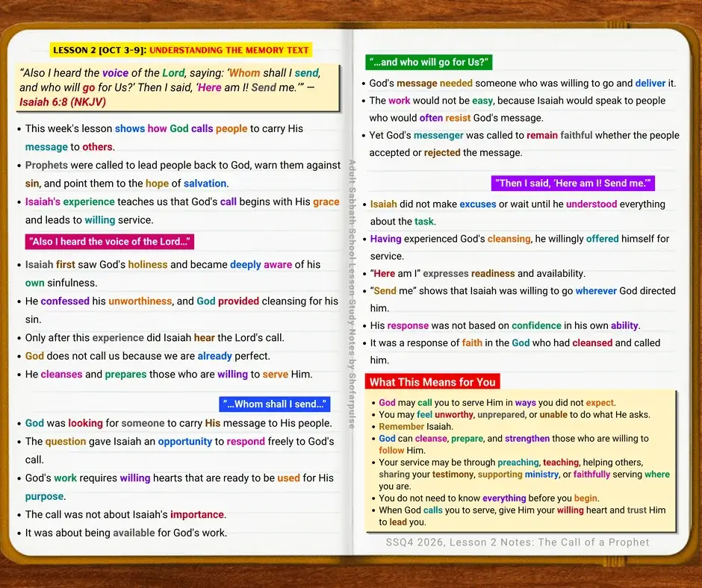Click the word "understood" on the right page
This screenshot has width=702, height=588.
(591, 204)
